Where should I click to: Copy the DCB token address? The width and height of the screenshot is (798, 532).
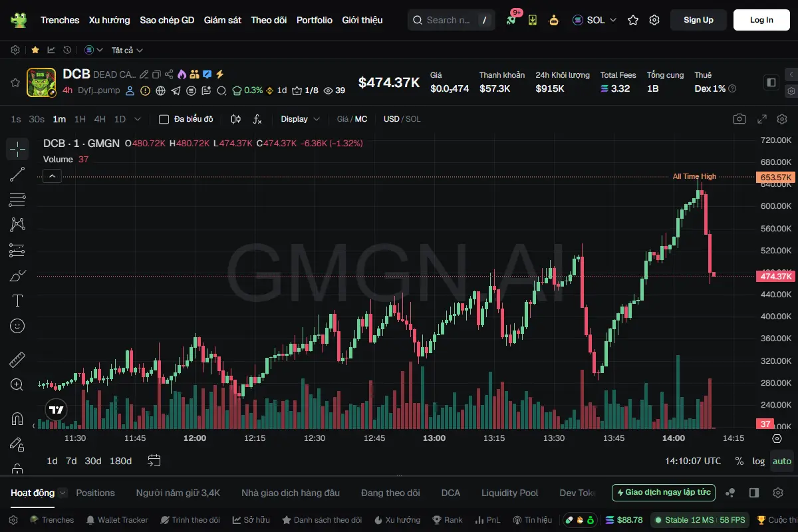(x=156, y=74)
